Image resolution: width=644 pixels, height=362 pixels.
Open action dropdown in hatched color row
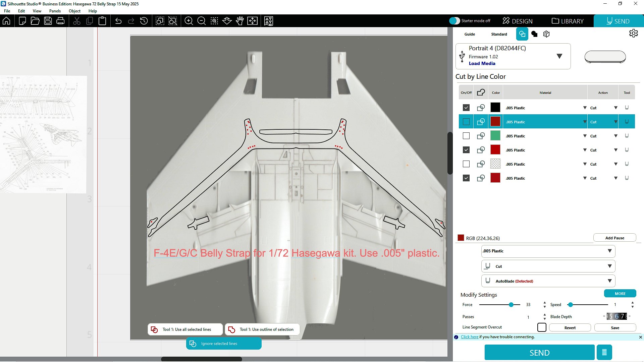pos(615,164)
